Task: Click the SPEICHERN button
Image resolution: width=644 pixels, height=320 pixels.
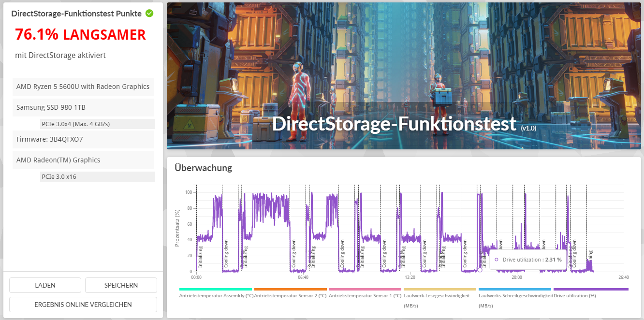Action: [121, 285]
